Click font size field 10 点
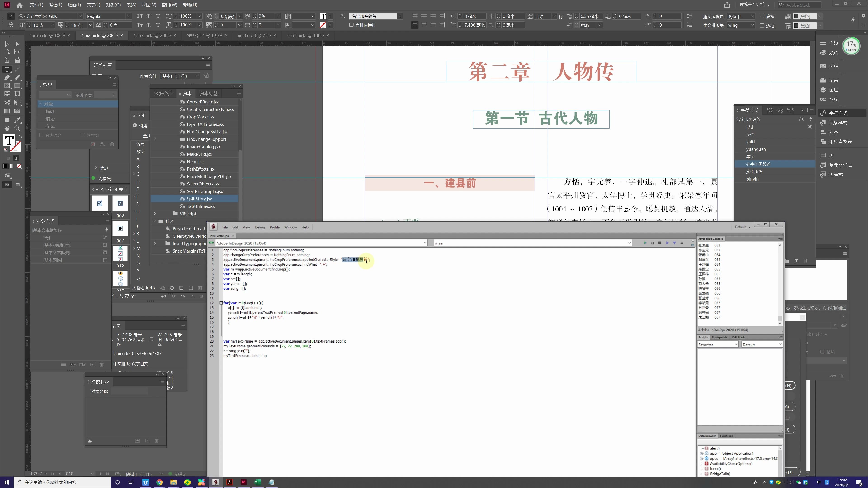Image resolution: width=868 pixels, height=488 pixels. click(x=40, y=25)
